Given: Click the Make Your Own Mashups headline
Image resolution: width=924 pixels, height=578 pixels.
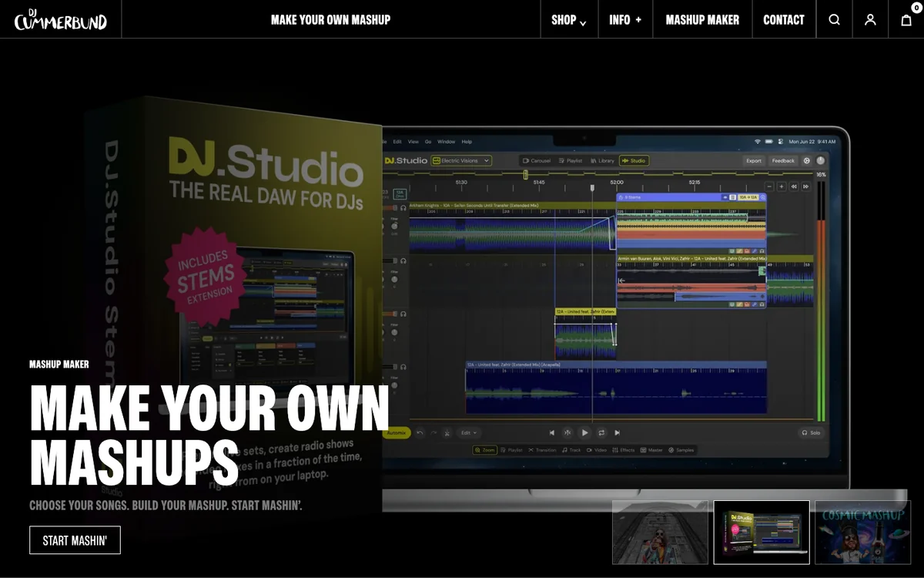Looking at the screenshot, I should (209, 435).
